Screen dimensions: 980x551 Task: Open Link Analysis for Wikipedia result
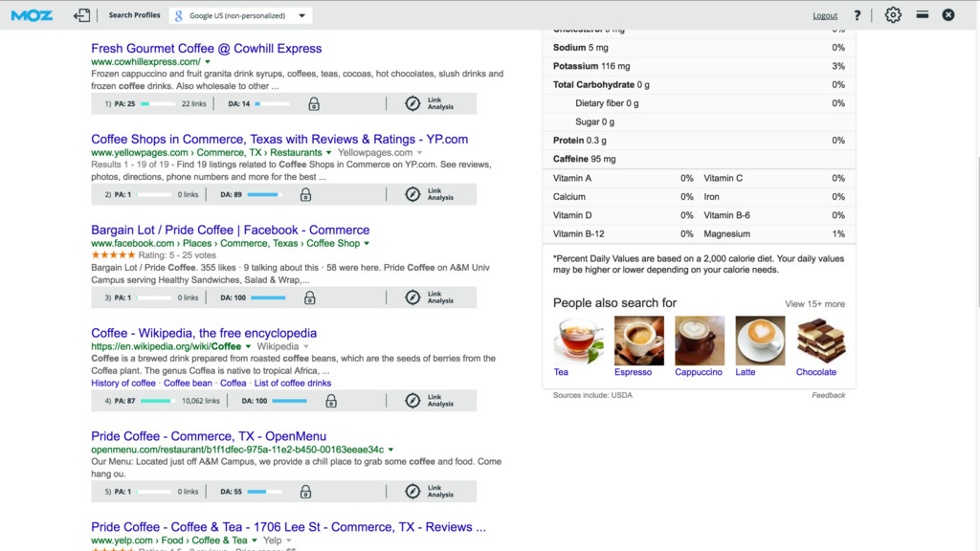point(440,401)
